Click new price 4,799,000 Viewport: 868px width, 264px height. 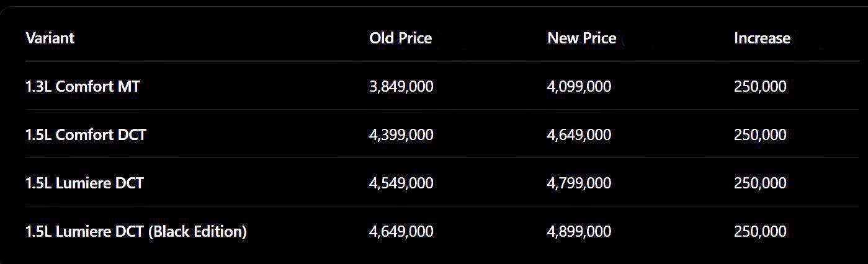[x=579, y=183]
